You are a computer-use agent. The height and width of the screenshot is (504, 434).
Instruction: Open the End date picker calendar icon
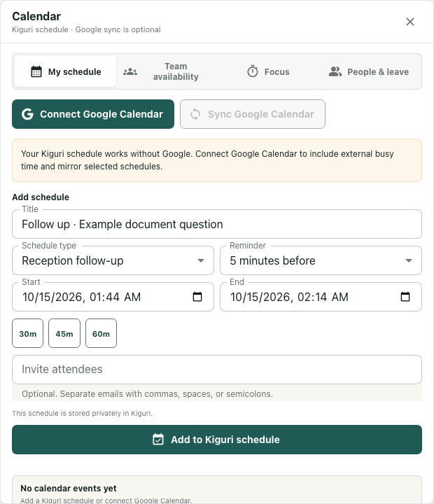click(405, 297)
